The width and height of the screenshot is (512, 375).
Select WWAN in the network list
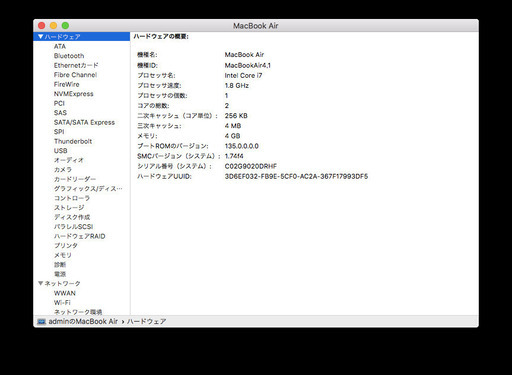click(x=65, y=293)
